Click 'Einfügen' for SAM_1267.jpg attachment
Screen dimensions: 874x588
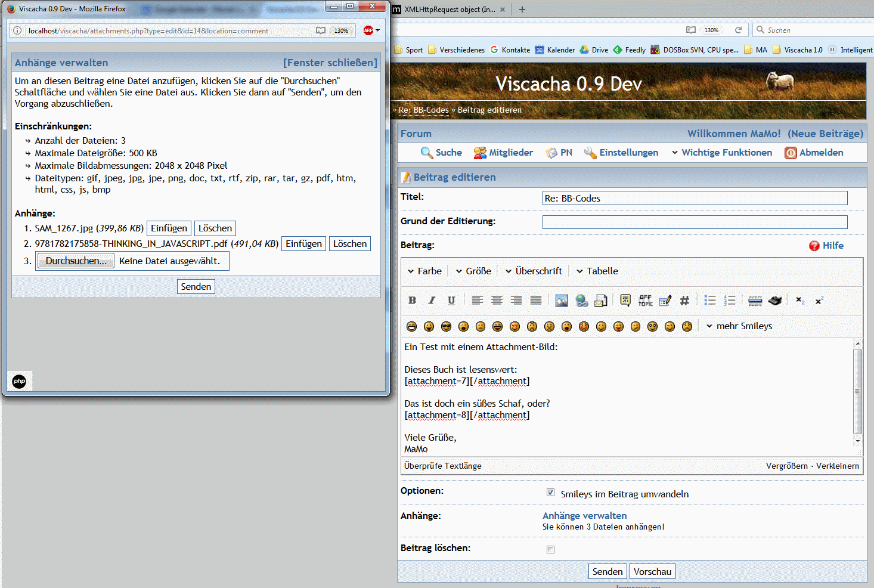169,228
